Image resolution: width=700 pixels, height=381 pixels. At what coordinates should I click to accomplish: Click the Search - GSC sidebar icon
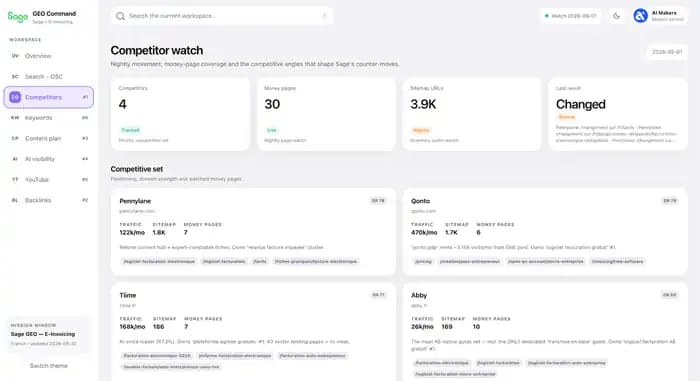[x=15, y=76]
